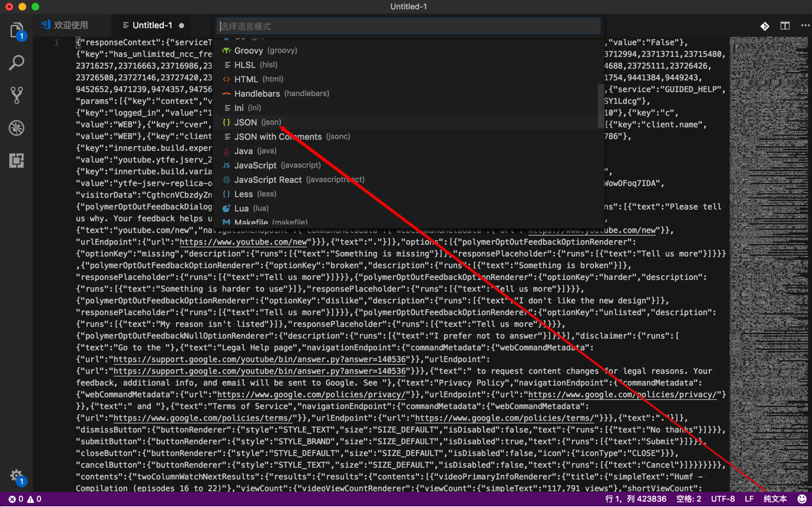Click the 行 1, 列 423836 cursor position indicator
This screenshot has width=812, height=507.
636,499
